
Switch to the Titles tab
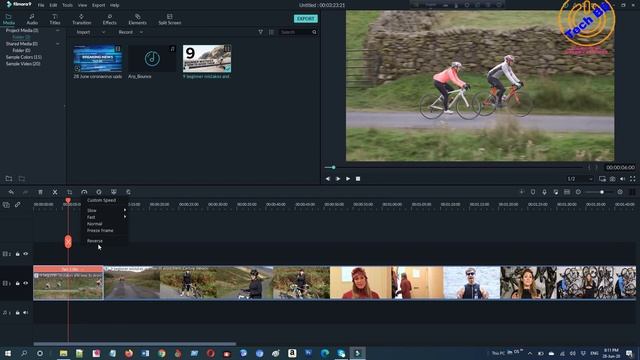55,19
